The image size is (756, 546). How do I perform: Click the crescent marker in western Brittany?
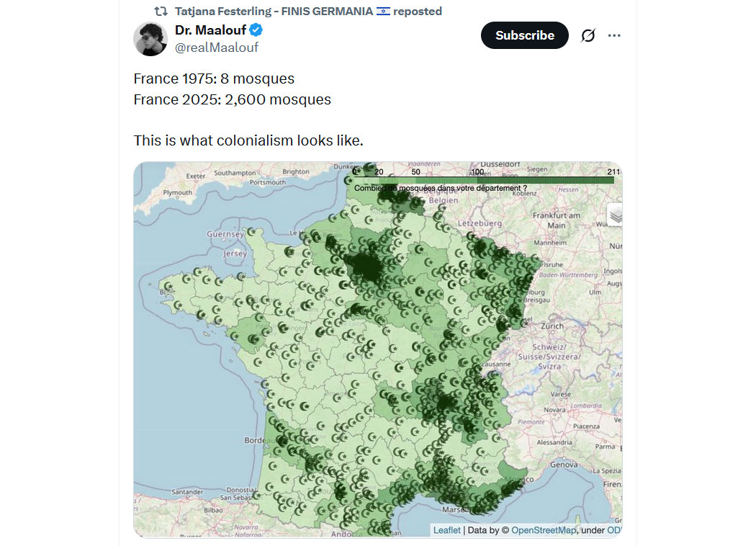[x=168, y=287]
